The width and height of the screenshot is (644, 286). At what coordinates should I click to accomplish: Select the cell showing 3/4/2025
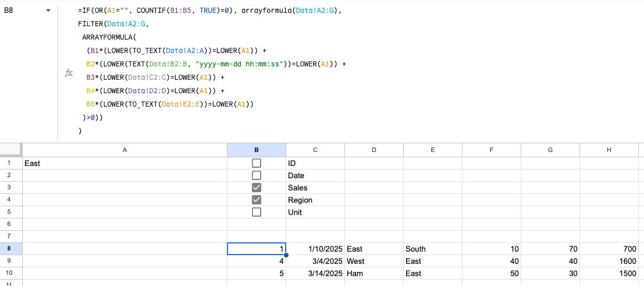[x=315, y=262]
